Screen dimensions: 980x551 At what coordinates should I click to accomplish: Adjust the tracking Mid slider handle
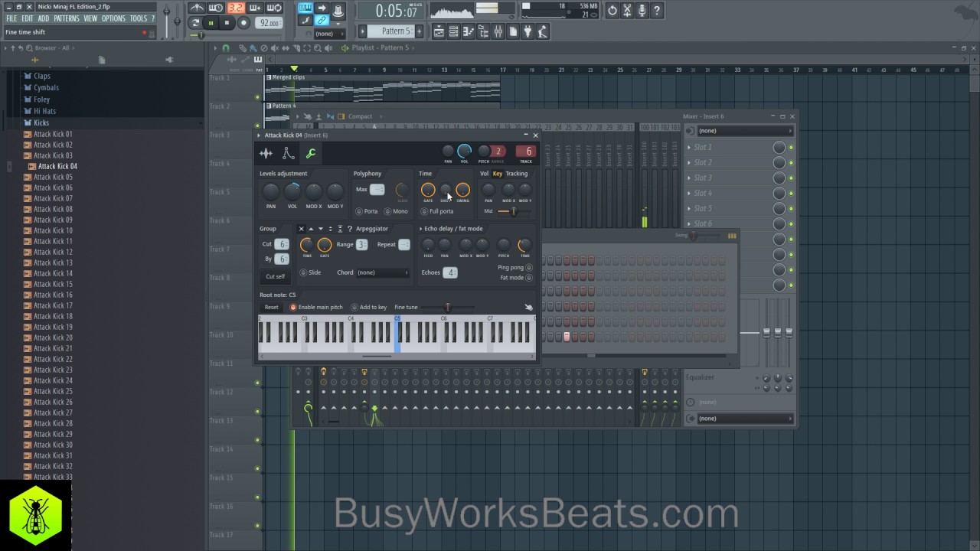click(x=513, y=211)
